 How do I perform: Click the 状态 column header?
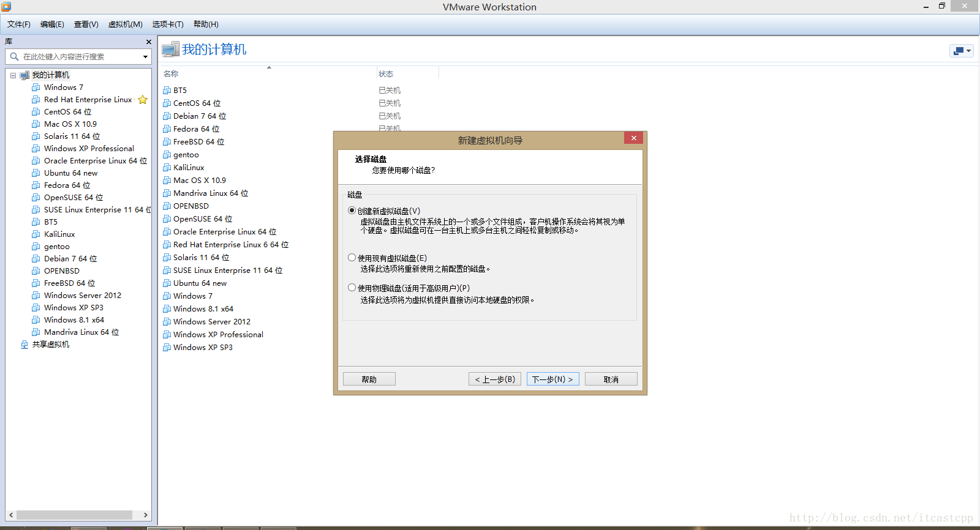[386, 73]
